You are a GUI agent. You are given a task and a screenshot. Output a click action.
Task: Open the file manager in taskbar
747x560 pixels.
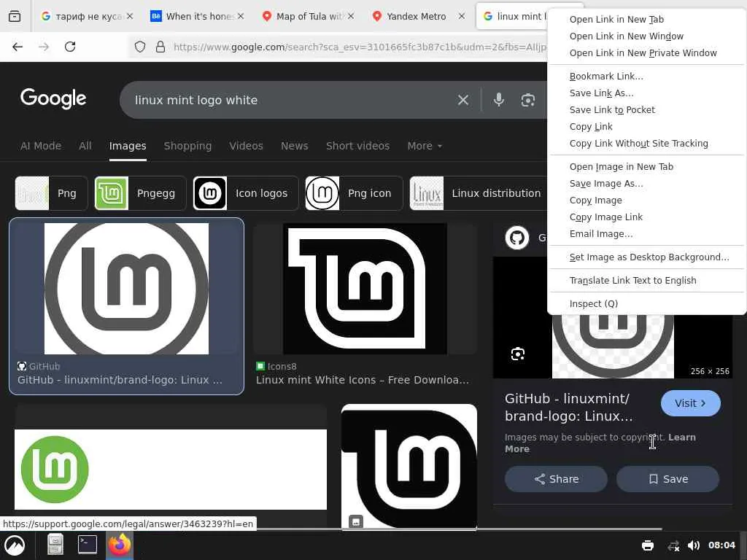[55, 545]
